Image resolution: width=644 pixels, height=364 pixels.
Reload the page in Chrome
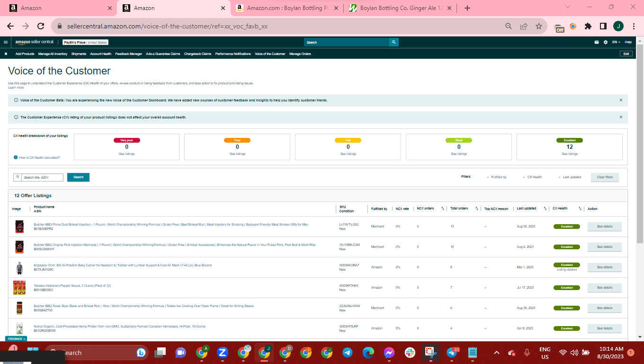point(41,27)
